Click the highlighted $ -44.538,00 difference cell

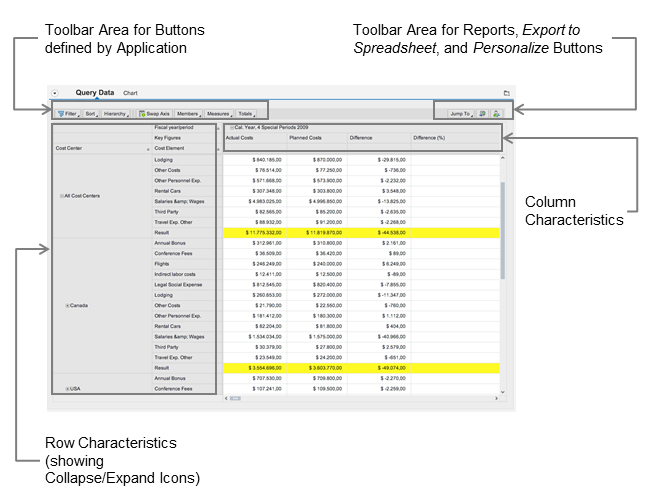[x=379, y=233]
